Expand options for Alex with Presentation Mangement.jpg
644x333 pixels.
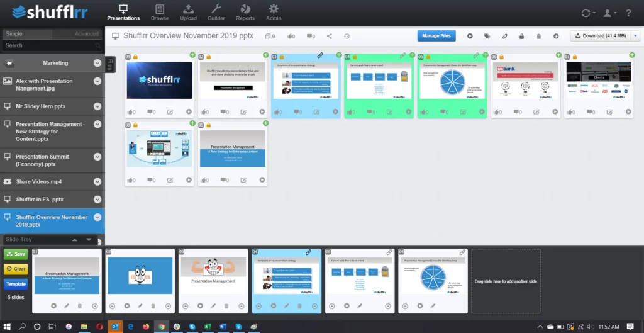(x=97, y=81)
